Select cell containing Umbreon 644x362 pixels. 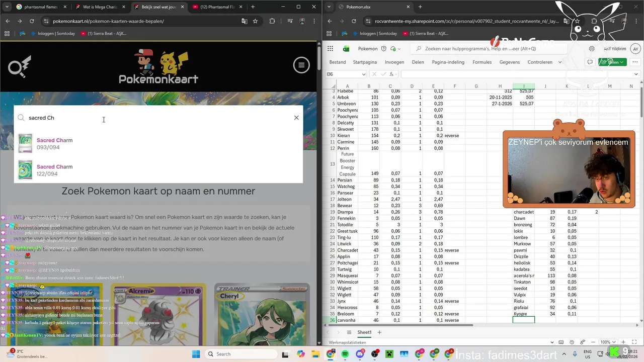(347, 104)
